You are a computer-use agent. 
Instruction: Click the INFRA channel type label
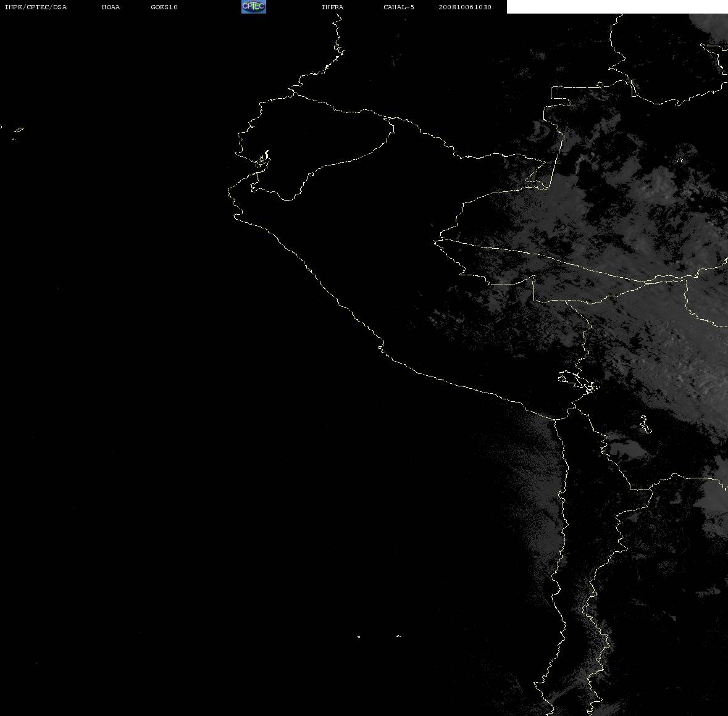(x=332, y=7)
